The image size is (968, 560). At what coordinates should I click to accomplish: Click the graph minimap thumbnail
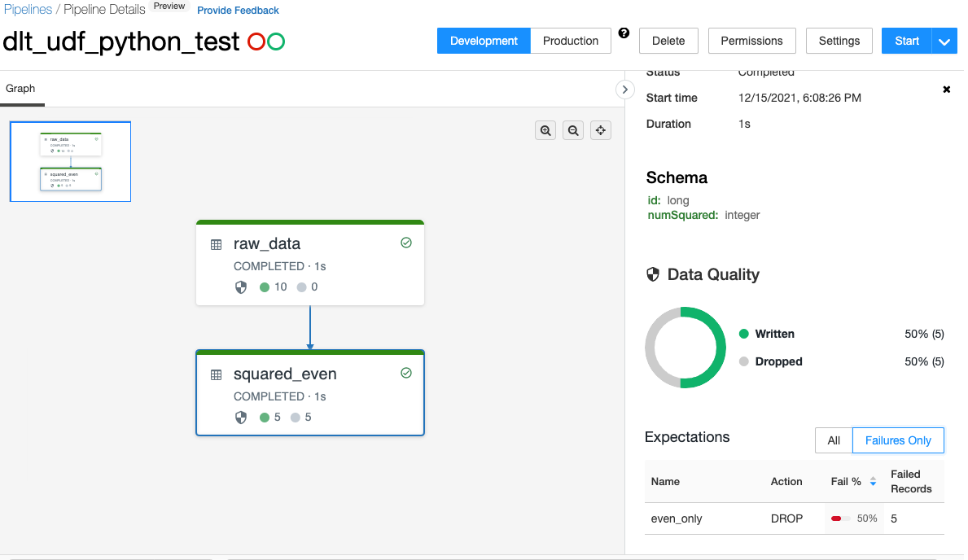pyautogui.click(x=70, y=161)
